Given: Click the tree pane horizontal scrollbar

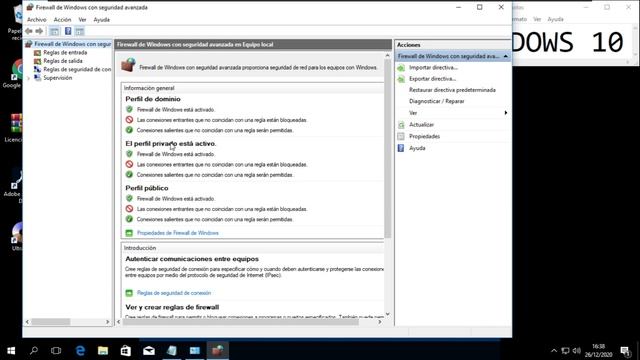Looking at the screenshot, I should pos(51,322).
